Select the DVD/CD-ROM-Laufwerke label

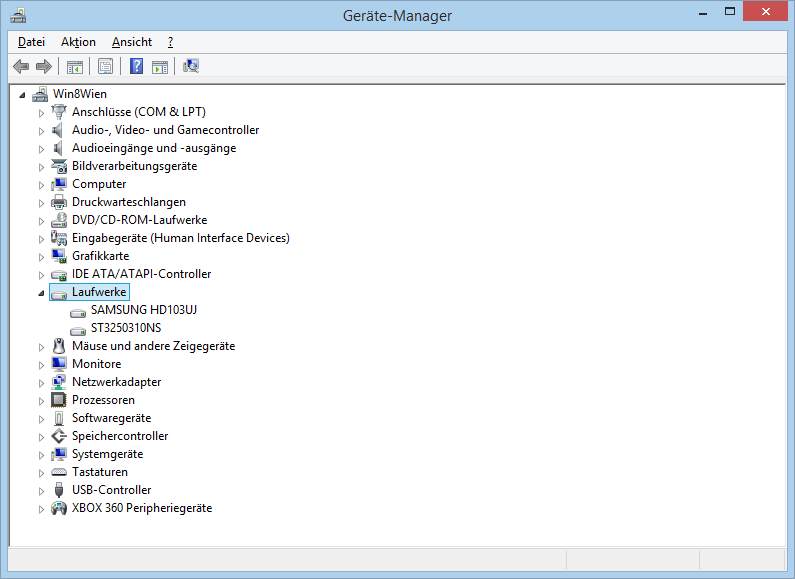tap(139, 220)
